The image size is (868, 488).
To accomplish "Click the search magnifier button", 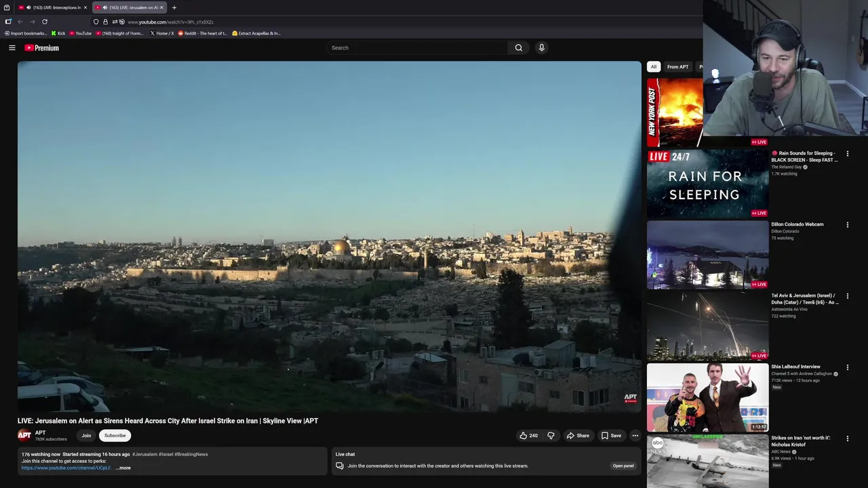I will pyautogui.click(x=519, y=47).
